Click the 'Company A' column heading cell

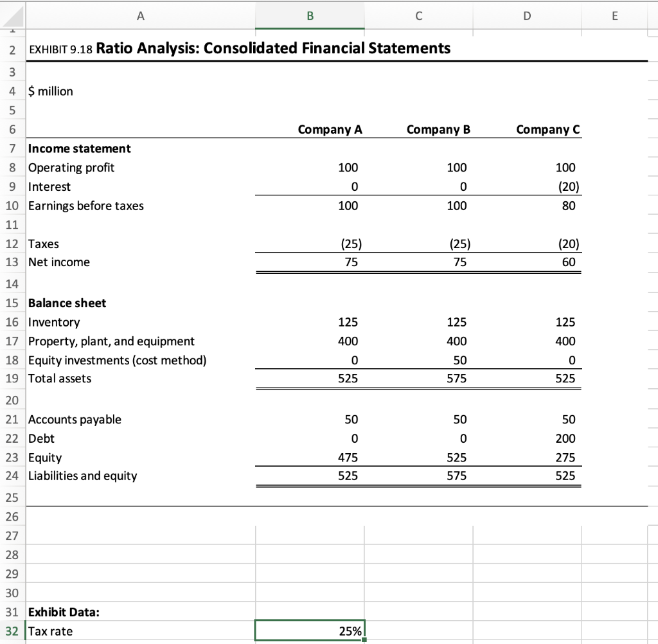point(330,129)
